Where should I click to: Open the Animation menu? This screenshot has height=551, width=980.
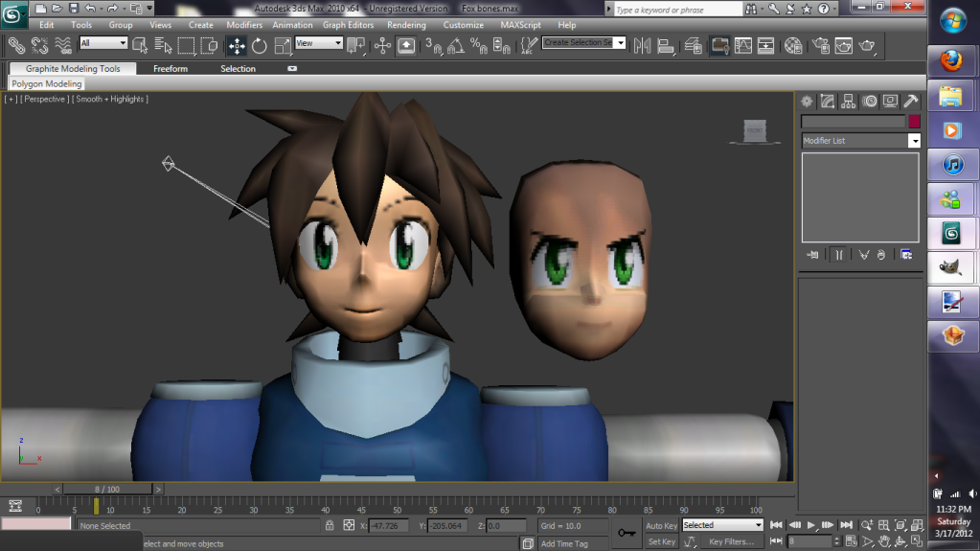point(292,25)
